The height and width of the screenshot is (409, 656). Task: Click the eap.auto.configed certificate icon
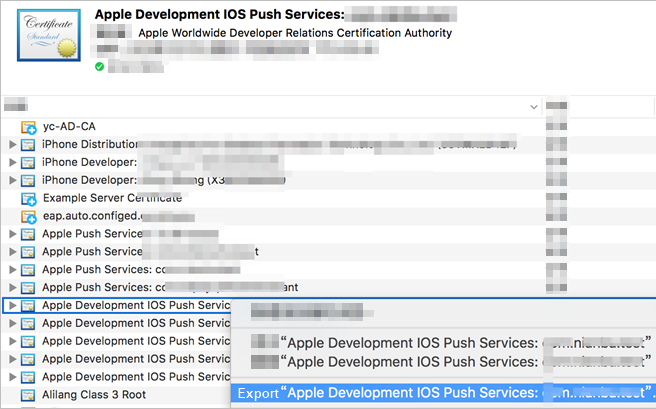coord(28,217)
